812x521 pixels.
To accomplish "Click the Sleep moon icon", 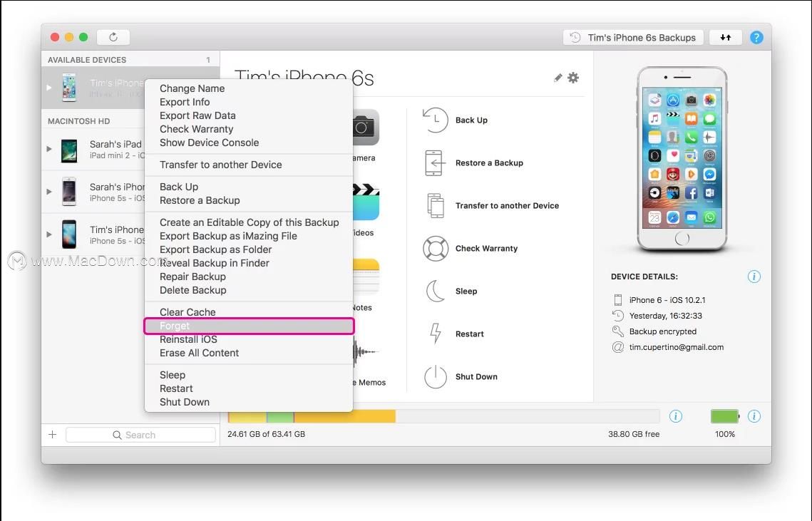I will click(436, 291).
